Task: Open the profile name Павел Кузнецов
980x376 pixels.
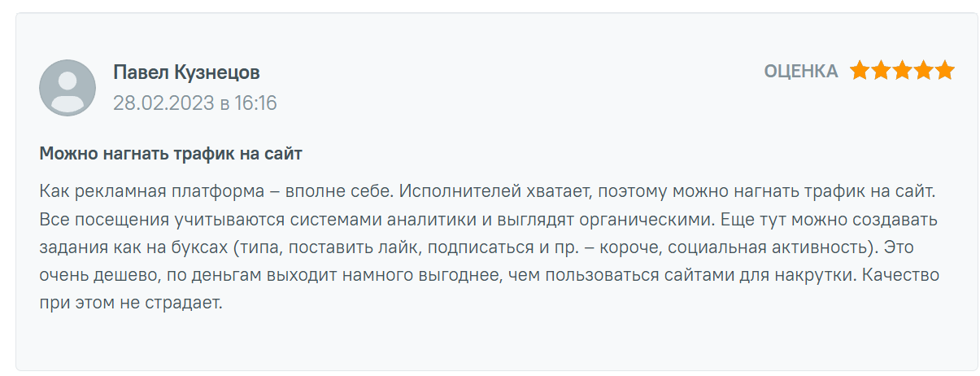Action: pos(186,72)
